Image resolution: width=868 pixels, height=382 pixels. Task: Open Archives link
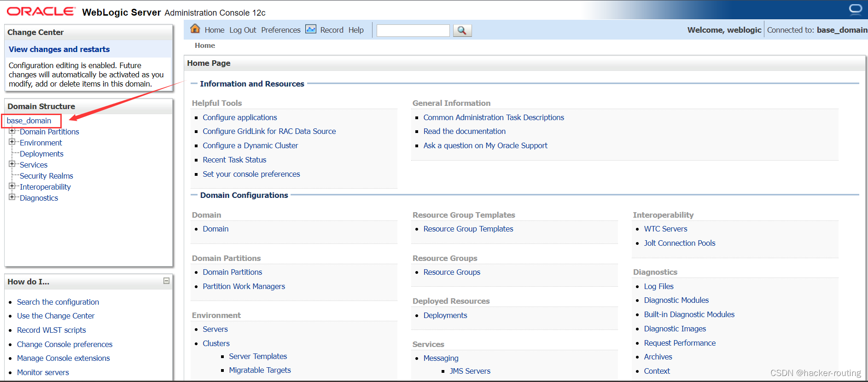click(x=658, y=357)
